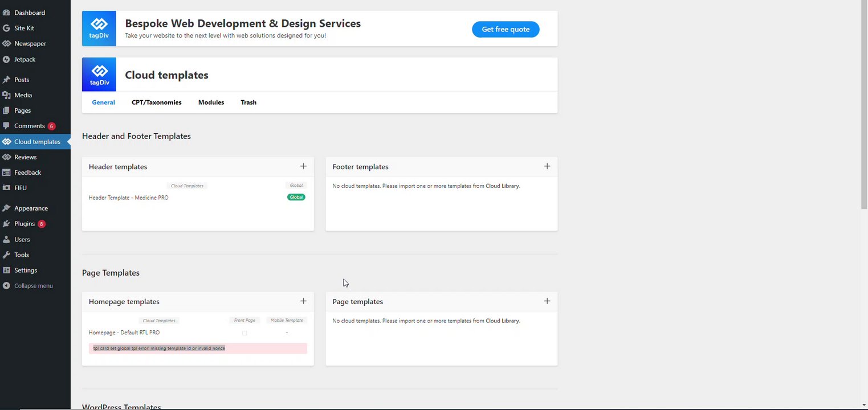
Task: Switch to the CPT/Taxonomies tab
Action: pyautogui.click(x=157, y=102)
